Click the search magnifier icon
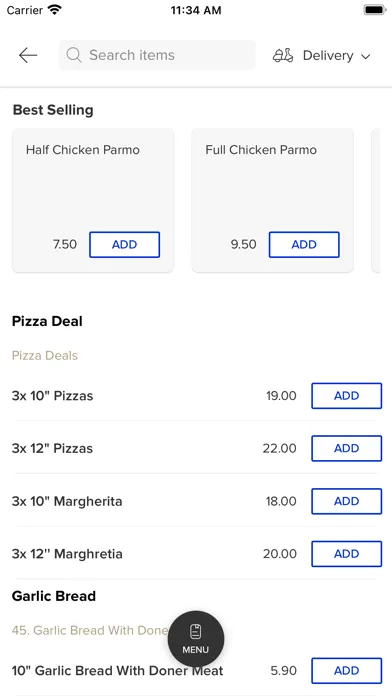The height and width of the screenshot is (696, 392). (74, 55)
